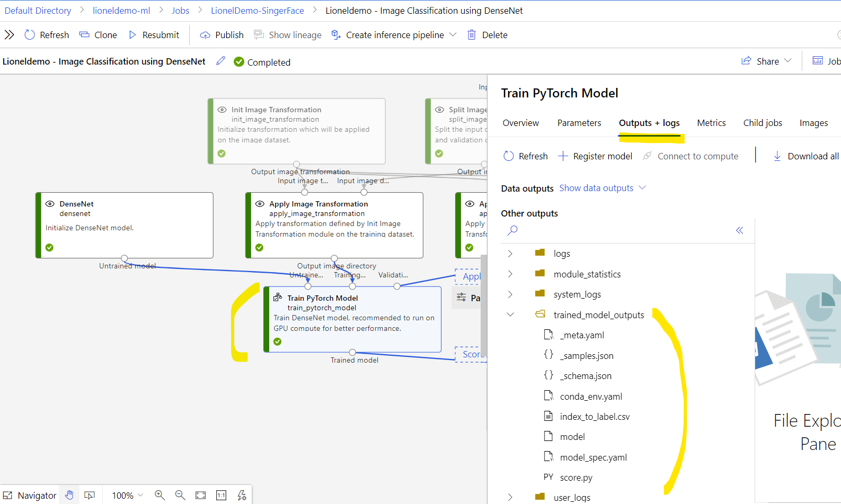Switch to the Images tab
This screenshot has width=841, height=504.
click(813, 123)
